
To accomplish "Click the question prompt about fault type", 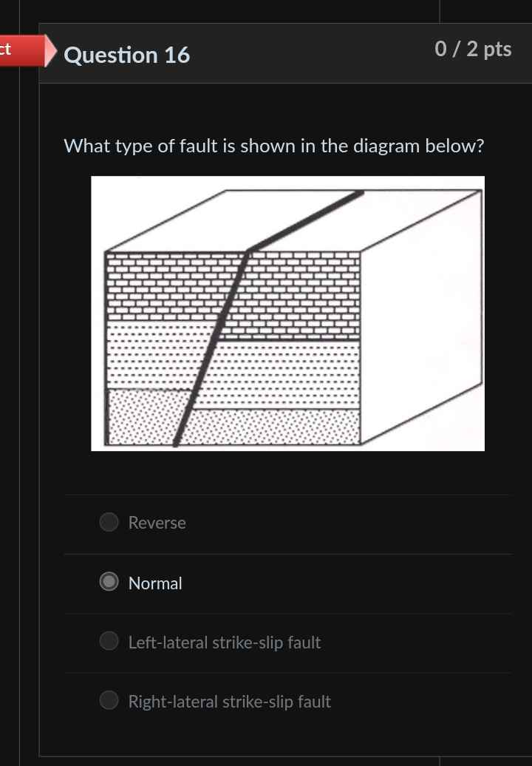I will point(274,146).
